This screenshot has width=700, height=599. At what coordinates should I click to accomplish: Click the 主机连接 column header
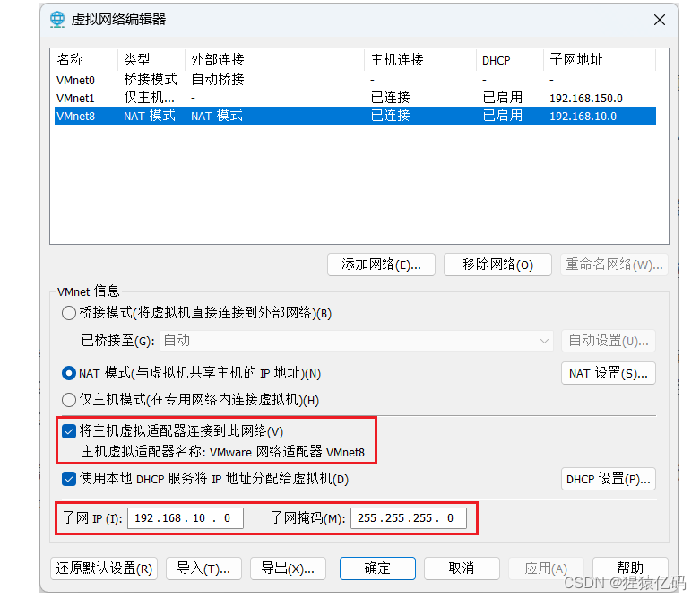point(420,60)
